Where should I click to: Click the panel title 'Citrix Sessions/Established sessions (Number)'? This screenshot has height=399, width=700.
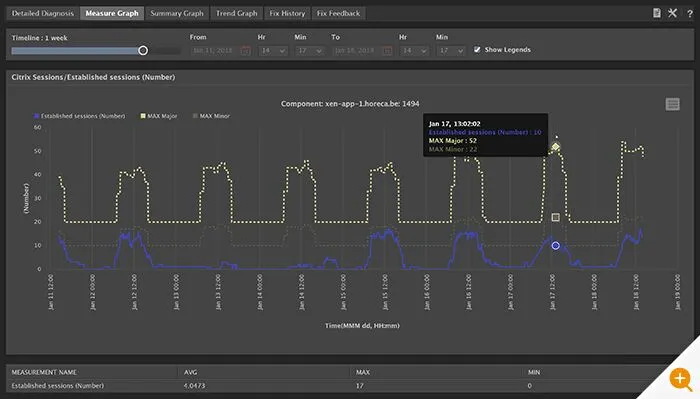pos(93,77)
